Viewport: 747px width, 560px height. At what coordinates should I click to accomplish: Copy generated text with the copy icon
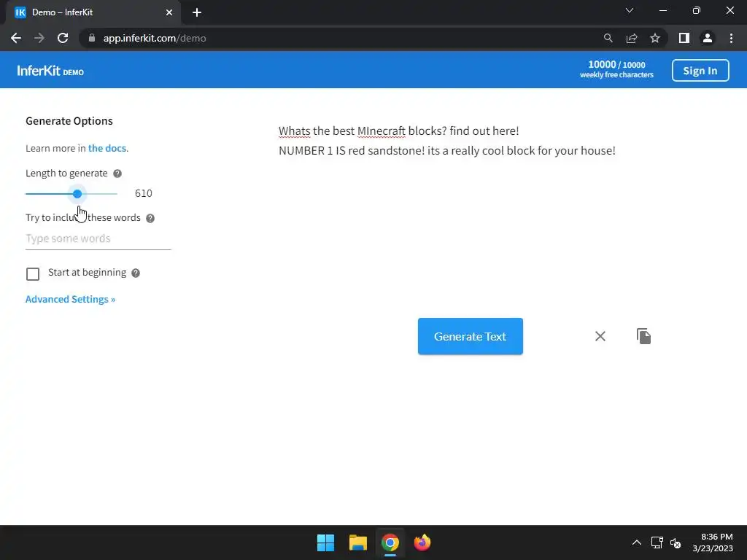pyautogui.click(x=643, y=336)
